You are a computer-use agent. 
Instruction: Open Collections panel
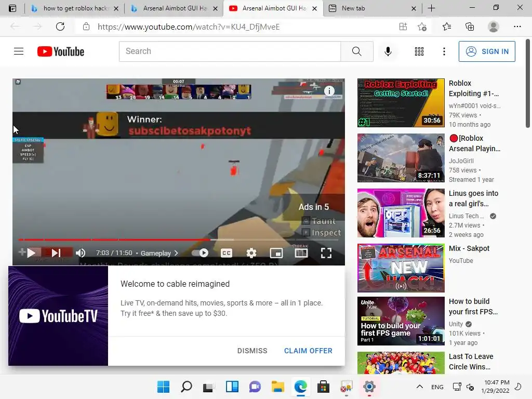coord(470,26)
